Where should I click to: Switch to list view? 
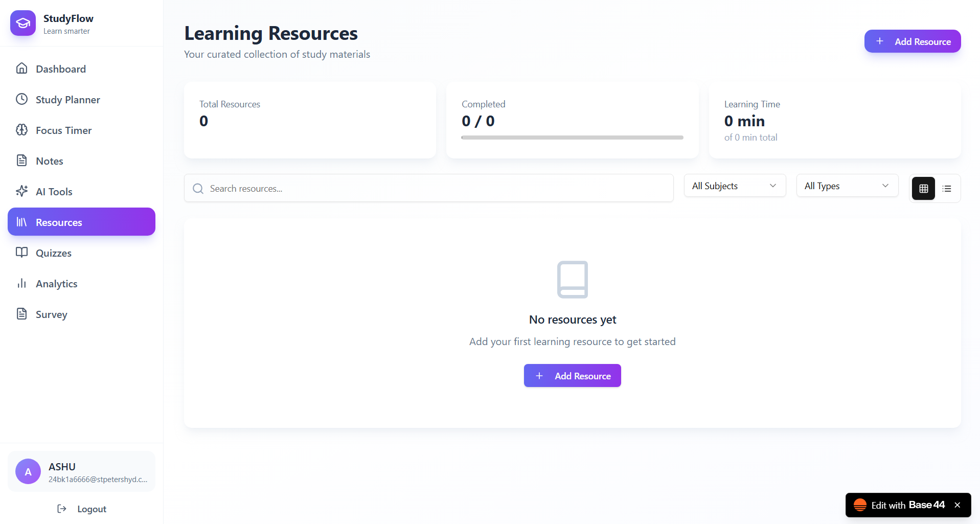947,189
